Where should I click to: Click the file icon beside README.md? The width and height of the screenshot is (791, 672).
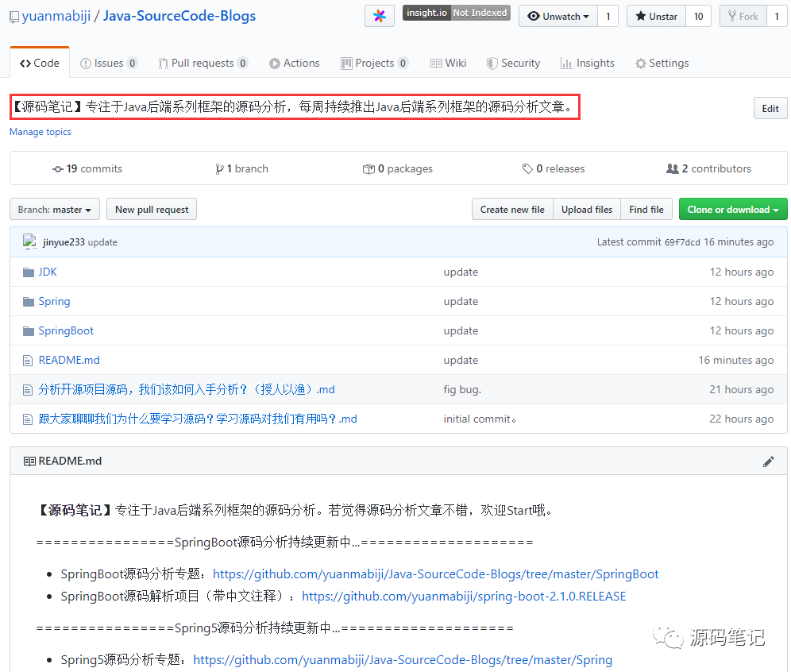(27, 360)
